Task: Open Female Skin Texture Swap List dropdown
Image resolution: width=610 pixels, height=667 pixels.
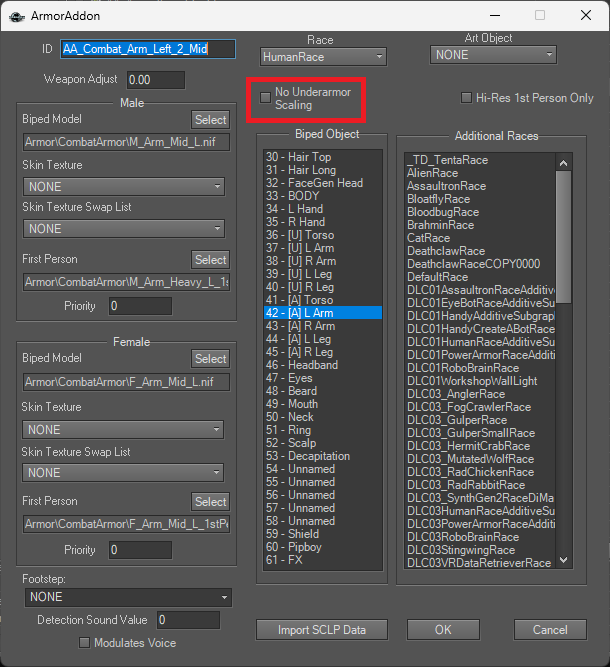Action: tap(123, 473)
